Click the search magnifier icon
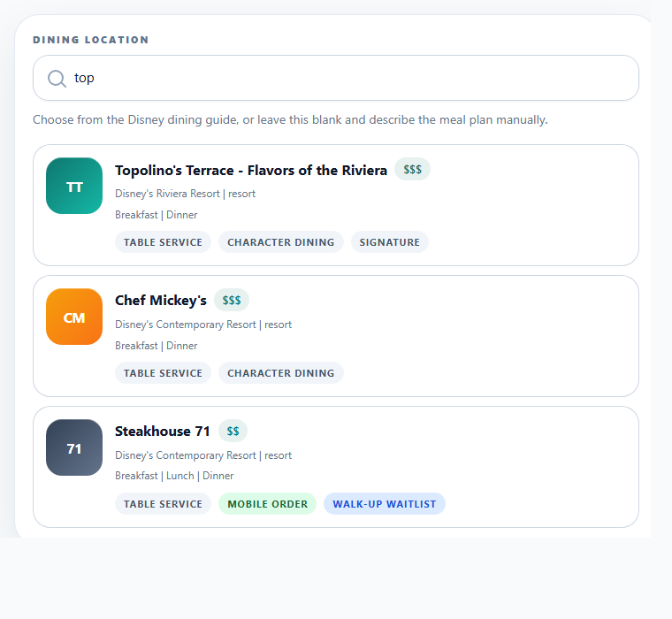Screen dimensions: 672x619 (57, 79)
